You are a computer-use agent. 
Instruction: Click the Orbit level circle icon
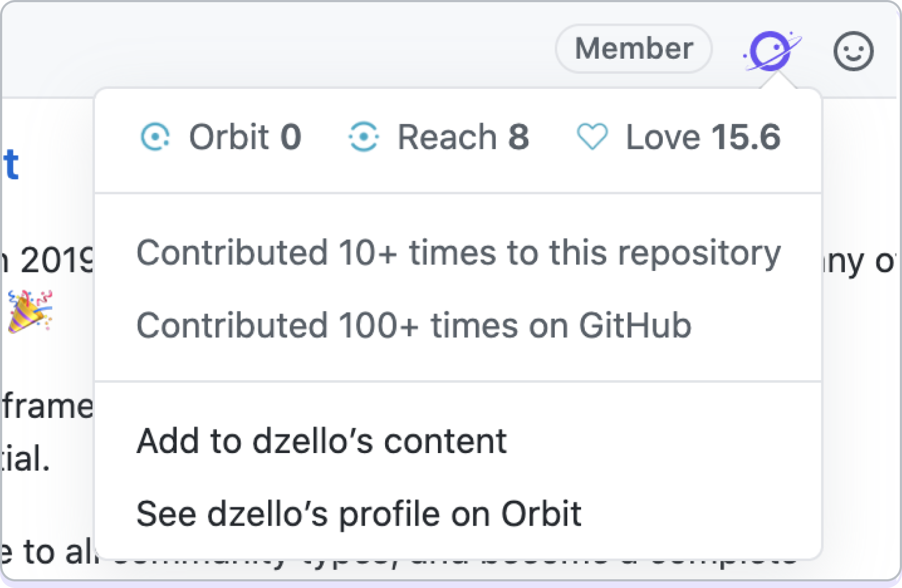[x=155, y=137]
